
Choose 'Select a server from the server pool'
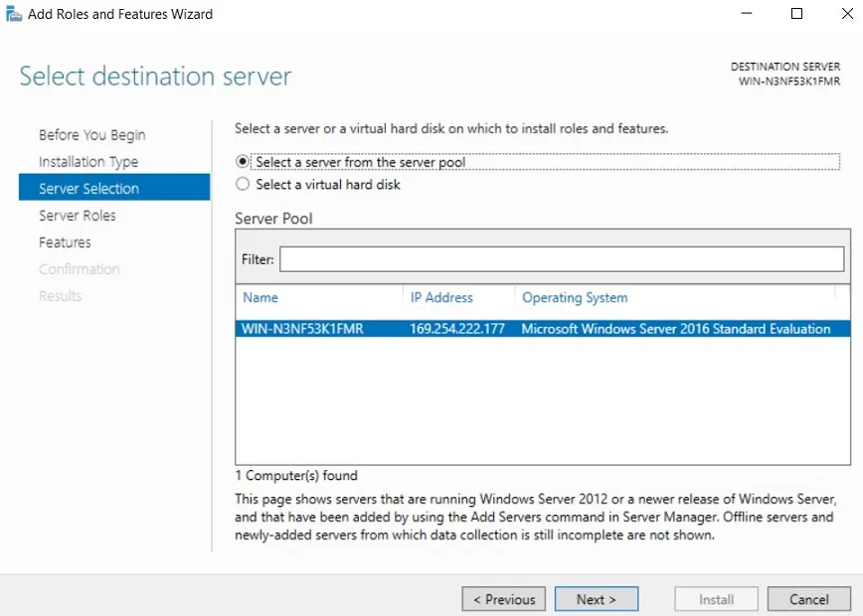pos(243,162)
